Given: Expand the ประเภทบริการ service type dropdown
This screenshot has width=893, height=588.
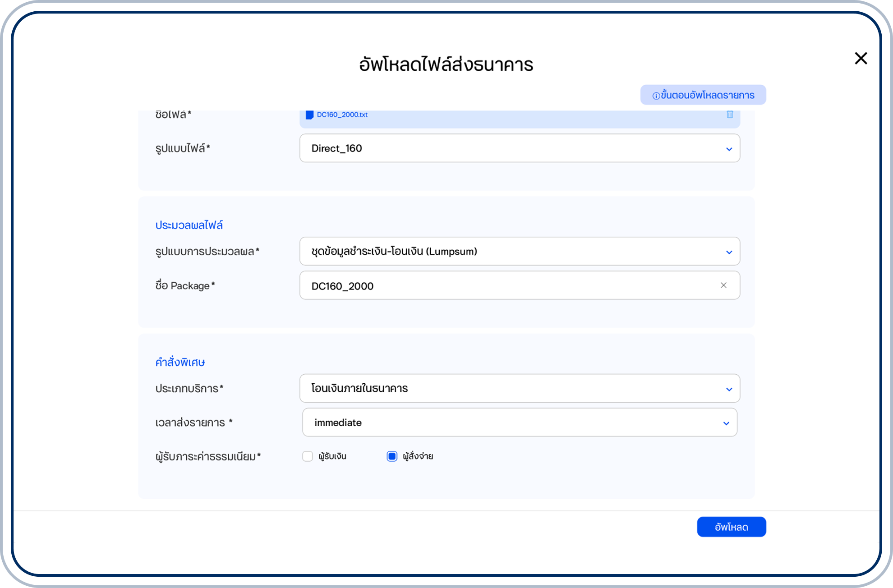Looking at the screenshot, I should [519, 388].
